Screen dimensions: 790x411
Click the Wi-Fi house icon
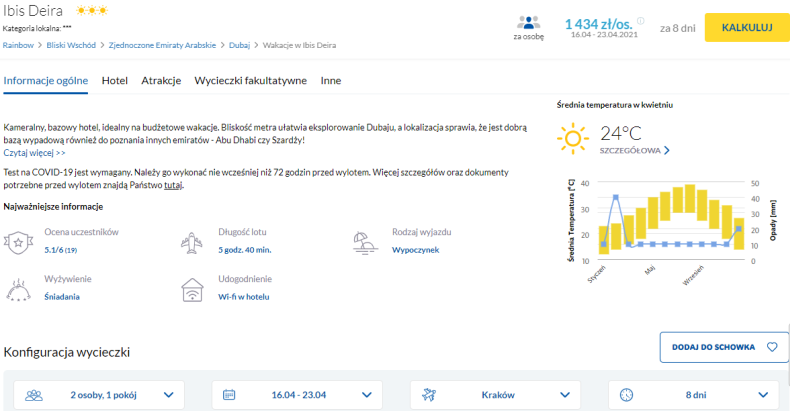(x=192, y=290)
